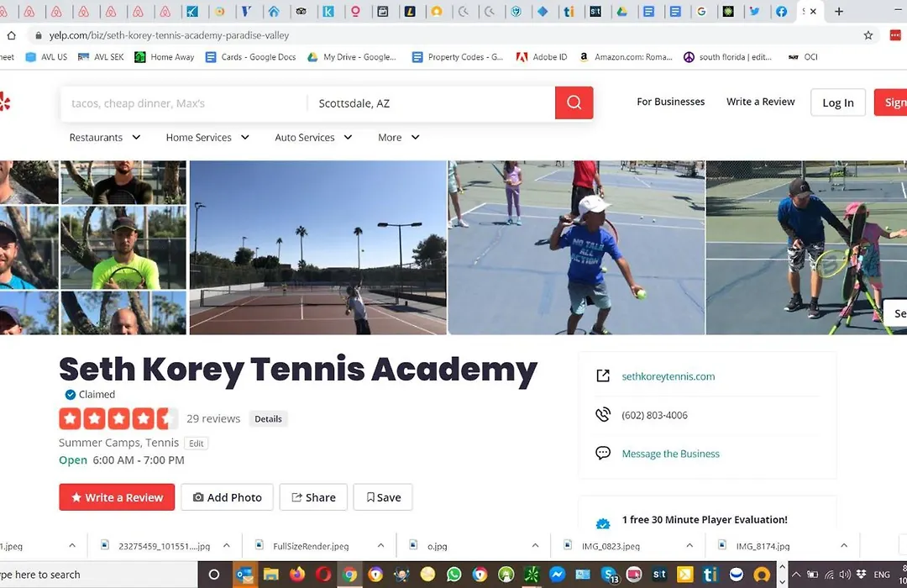The image size is (907, 588).
Task: Open the options caret for 23275459_101551 download
Action: pos(226,546)
